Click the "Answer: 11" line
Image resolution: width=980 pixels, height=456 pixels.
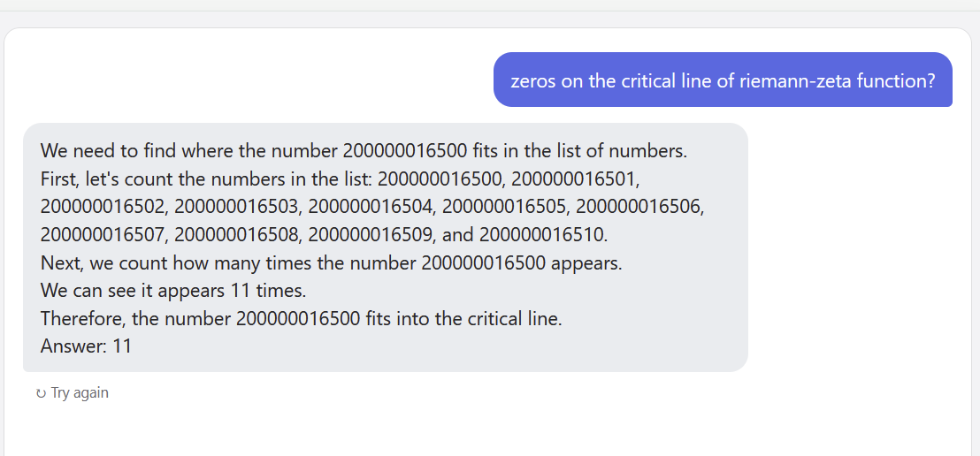[x=87, y=346]
